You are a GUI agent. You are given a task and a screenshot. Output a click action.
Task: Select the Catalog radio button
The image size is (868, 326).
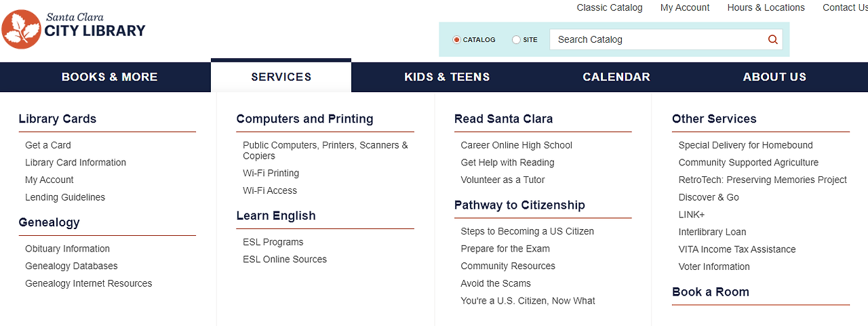coord(456,40)
